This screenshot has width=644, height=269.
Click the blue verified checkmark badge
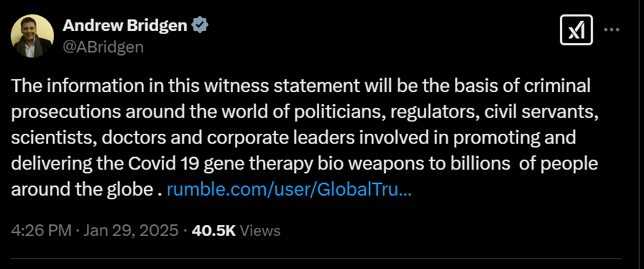[x=201, y=26]
